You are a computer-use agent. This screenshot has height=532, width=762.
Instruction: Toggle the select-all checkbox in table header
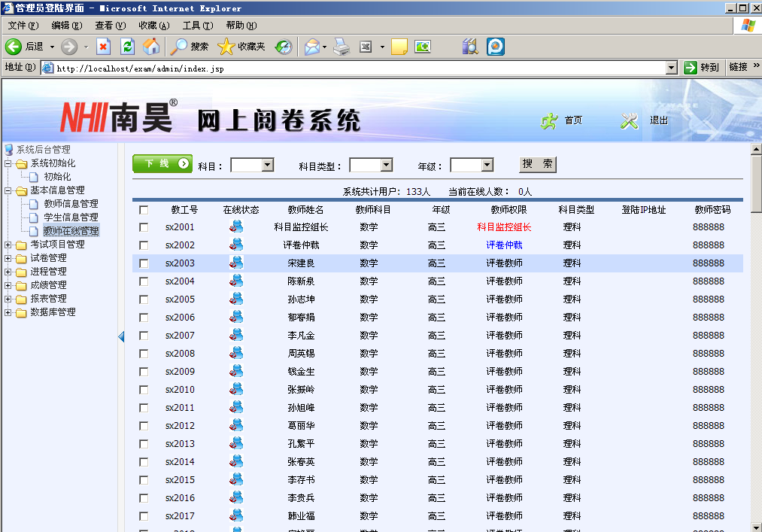pyautogui.click(x=144, y=210)
